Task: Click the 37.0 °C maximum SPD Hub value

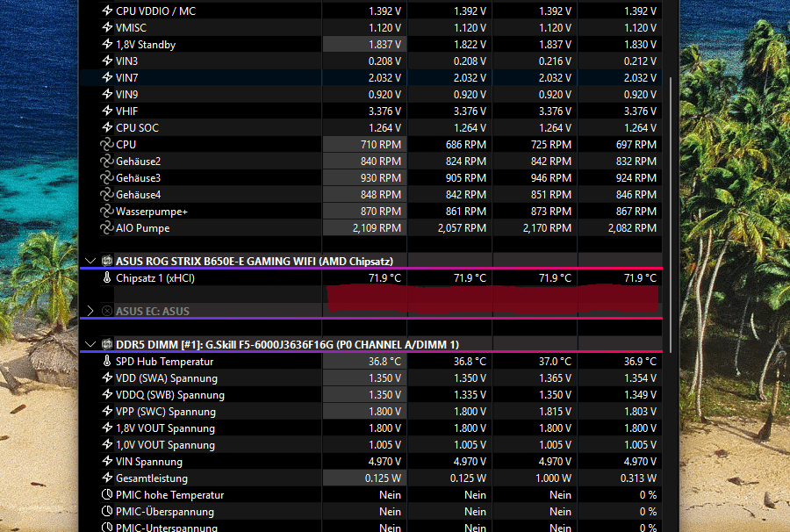Action: [x=556, y=361]
